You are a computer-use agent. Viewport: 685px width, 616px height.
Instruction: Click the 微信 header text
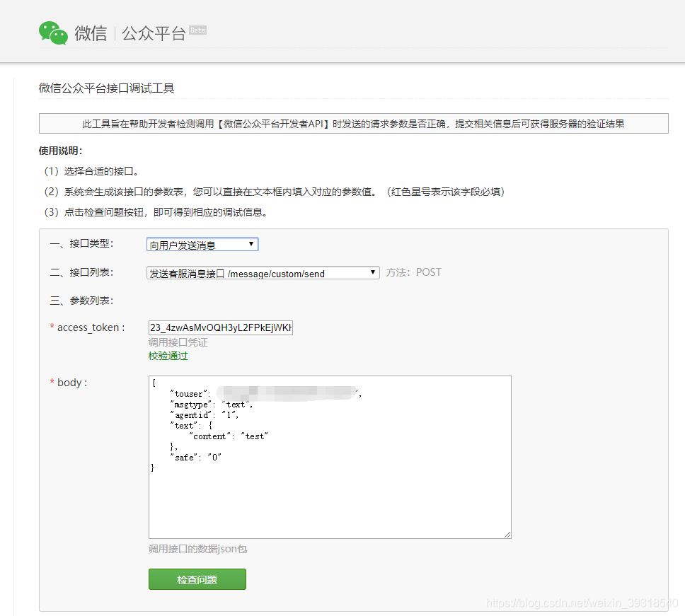coord(91,33)
